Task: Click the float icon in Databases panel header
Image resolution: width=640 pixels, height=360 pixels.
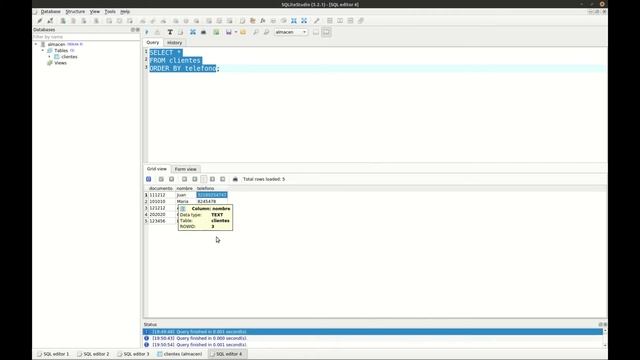Action: point(133,30)
